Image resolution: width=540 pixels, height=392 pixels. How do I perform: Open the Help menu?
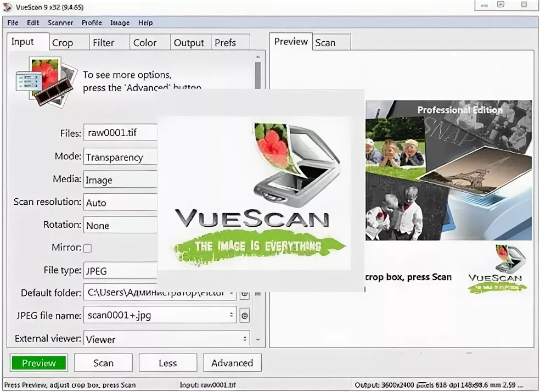145,23
